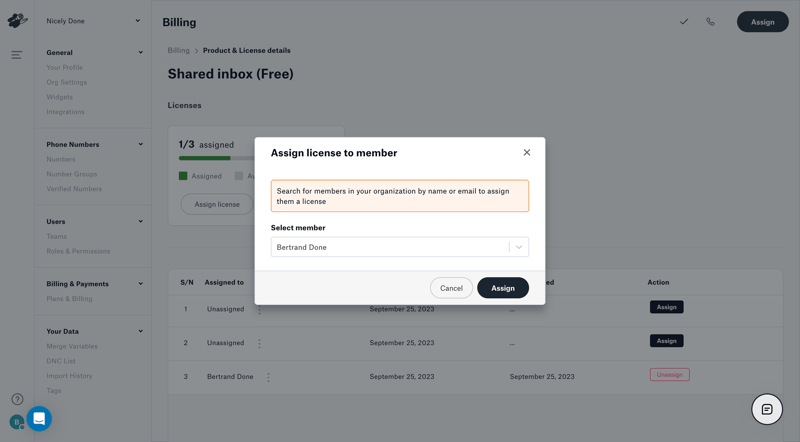Image resolution: width=800 pixels, height=442 pixels.
Task: Open the notes widget icon bottom right
Action: point(767,409)
